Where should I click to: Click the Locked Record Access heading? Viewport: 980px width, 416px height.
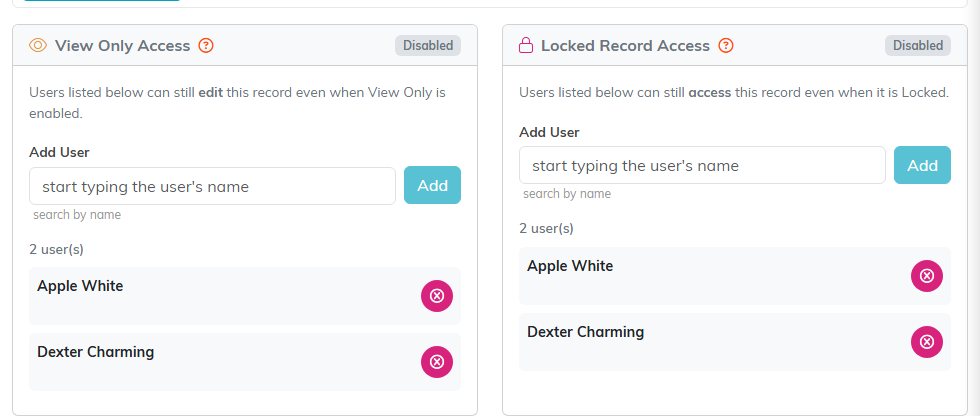click(626, 46)
